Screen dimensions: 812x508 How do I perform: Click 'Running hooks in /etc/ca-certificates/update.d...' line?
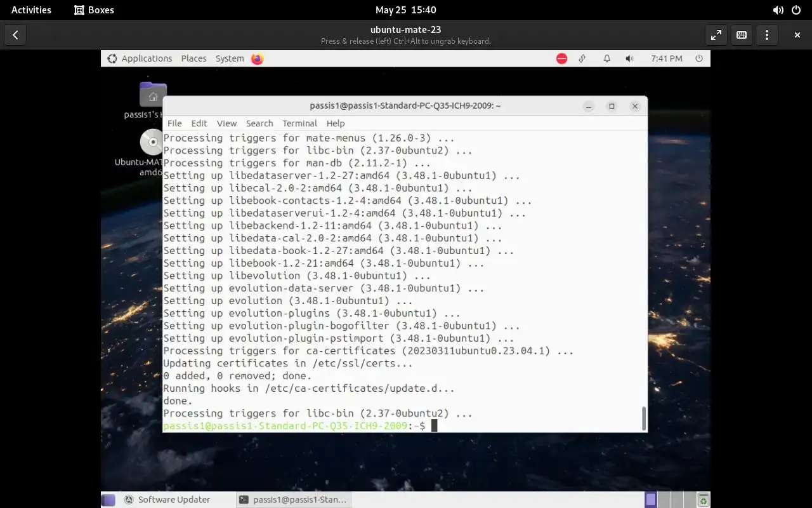(x=309, y=389)
